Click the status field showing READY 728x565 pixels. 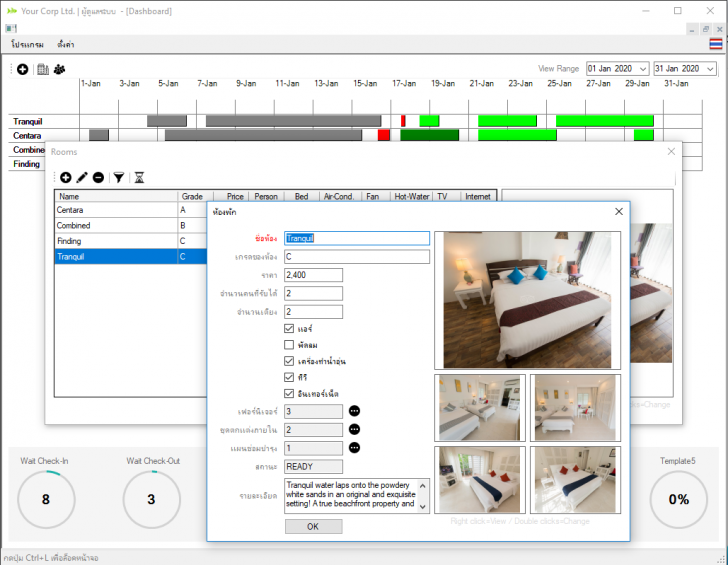click(313, 467)
